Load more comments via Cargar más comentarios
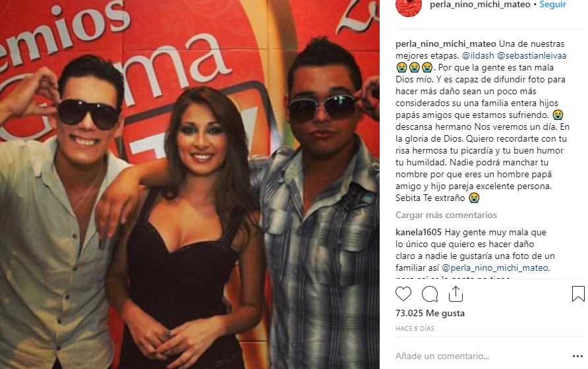This screenshot has width=588, height=369. [446, 215]
